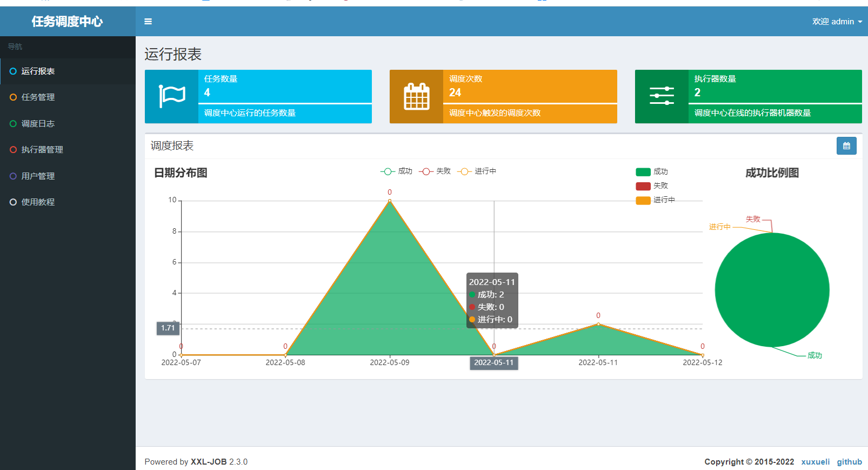Open 用户管理 in the sidebar
868x470 pixels.
click(x=38, y=176)
